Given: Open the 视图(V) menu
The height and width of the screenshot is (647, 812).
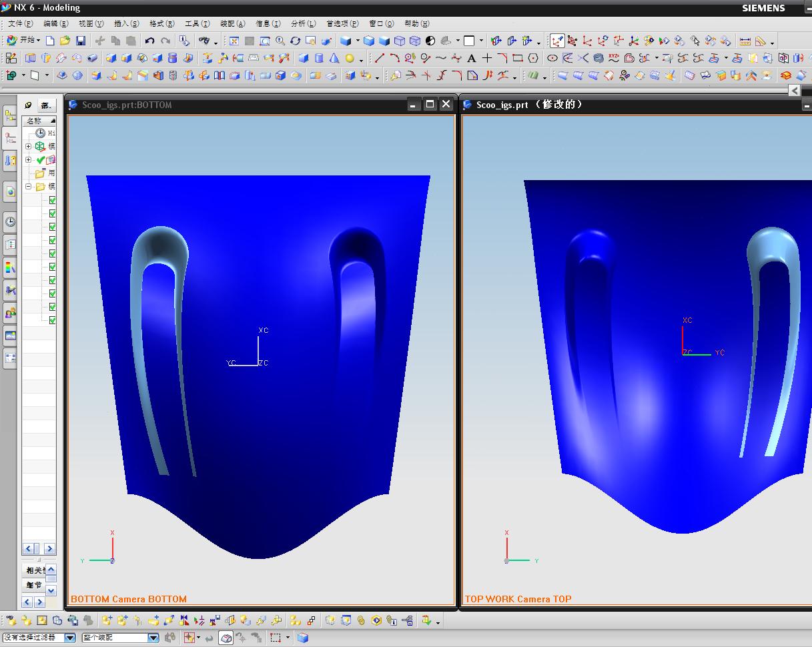Looking at the screenshot, I should point(91,23).
